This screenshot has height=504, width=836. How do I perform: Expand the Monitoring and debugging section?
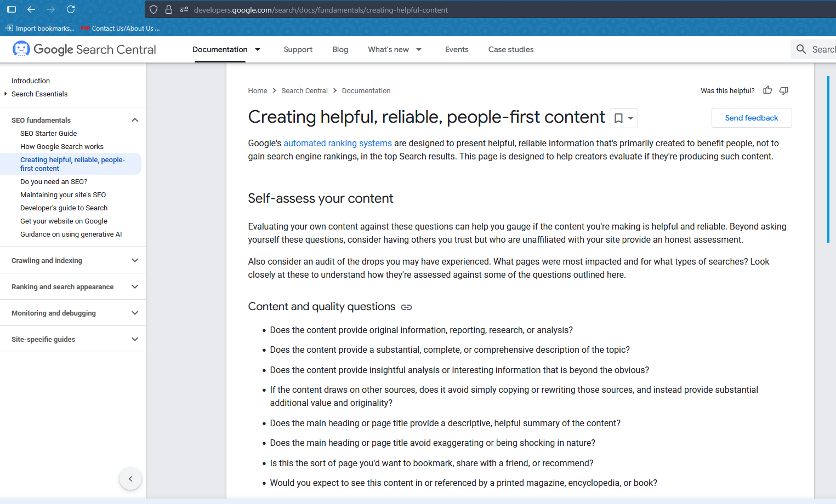tap(135, 313)
